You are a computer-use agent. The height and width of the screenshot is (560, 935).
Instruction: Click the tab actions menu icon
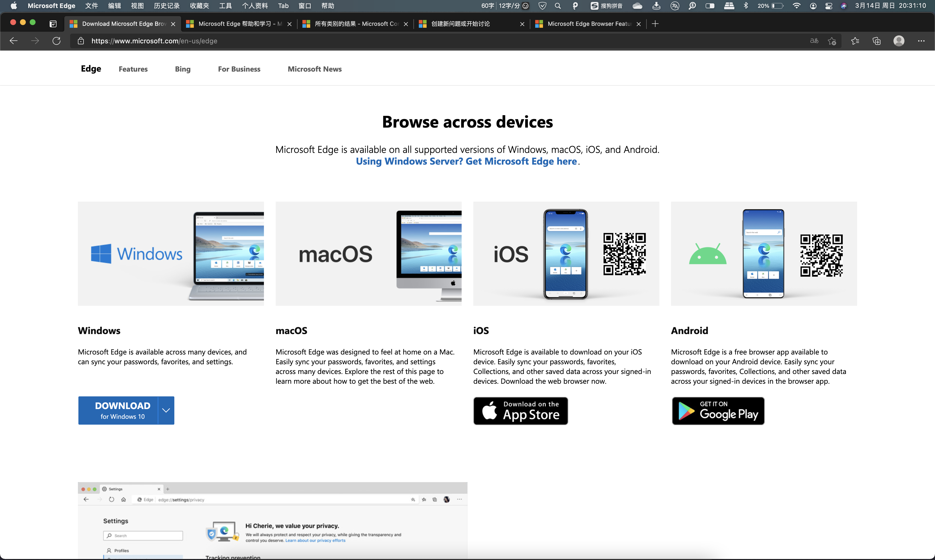click(53, 24)
